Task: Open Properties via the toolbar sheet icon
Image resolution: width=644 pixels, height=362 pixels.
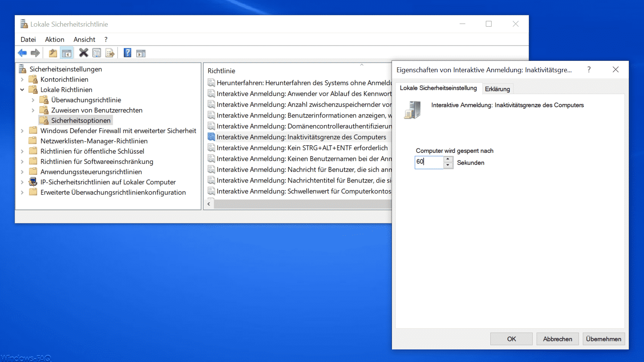Action: coord(97,53)
